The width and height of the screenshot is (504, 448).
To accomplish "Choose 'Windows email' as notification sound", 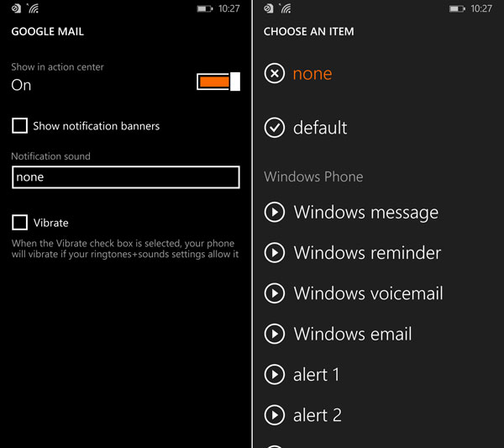I will (353, 334).
